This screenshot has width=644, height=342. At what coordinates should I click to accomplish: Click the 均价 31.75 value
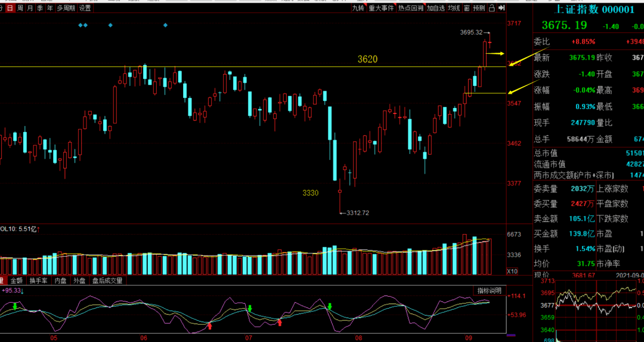586,264
